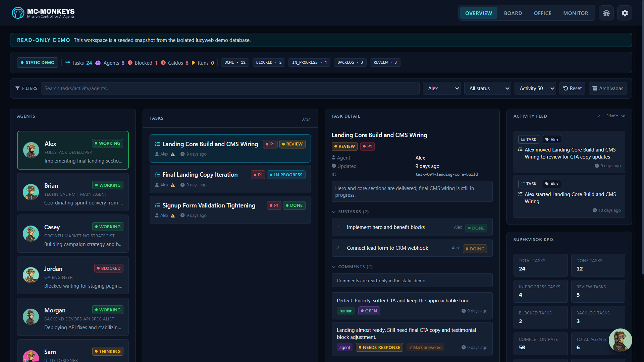
Task: Open the Archivadas button
Action: point(607,88)
